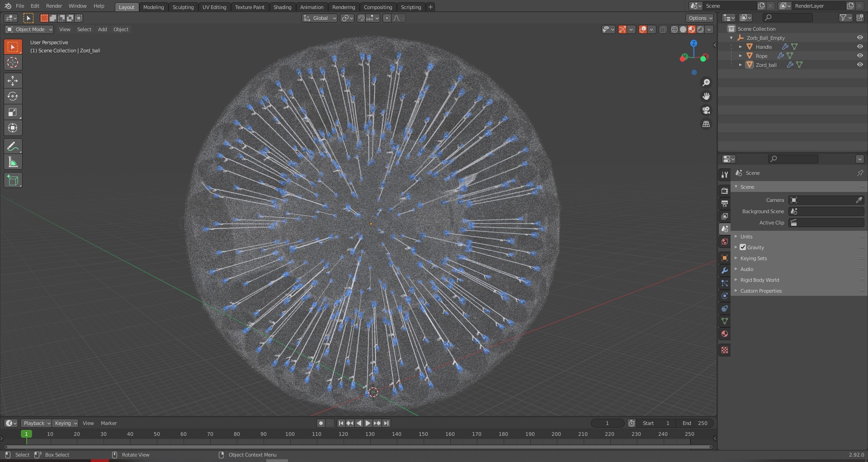
Task: Select the Measure tool
Action: pyautogui.click(x=13, y=162)
